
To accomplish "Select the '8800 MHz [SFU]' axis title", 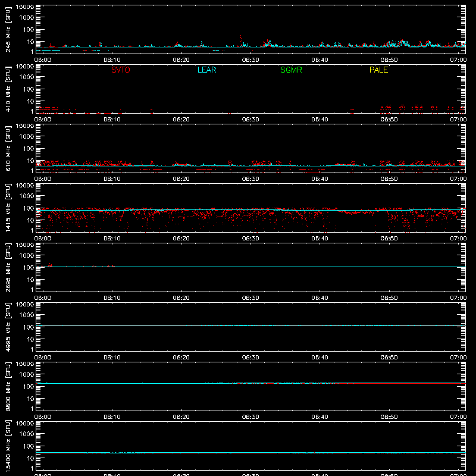I will click(8, 387).
